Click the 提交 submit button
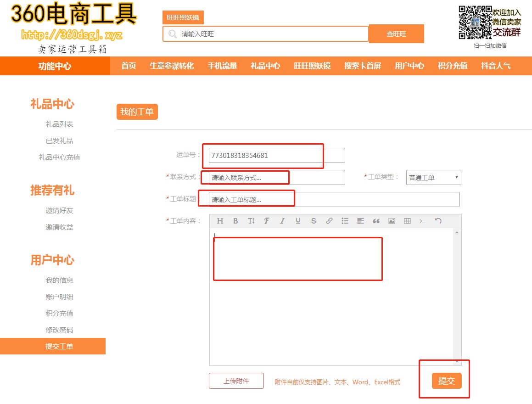The width and height of the screenshot is (532, 404). pos(446,381)
